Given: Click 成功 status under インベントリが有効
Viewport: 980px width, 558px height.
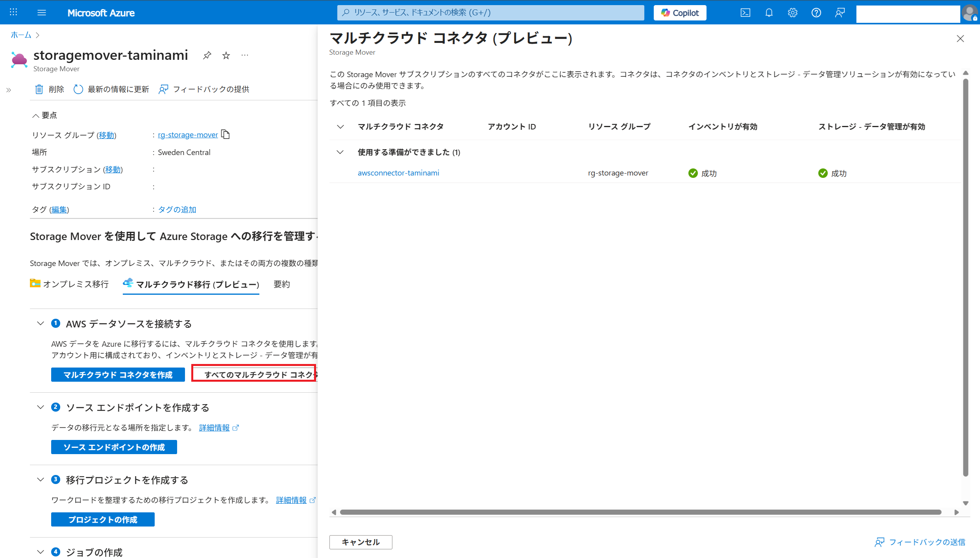Looking at the screenshot, I should (x=703, y=174).
